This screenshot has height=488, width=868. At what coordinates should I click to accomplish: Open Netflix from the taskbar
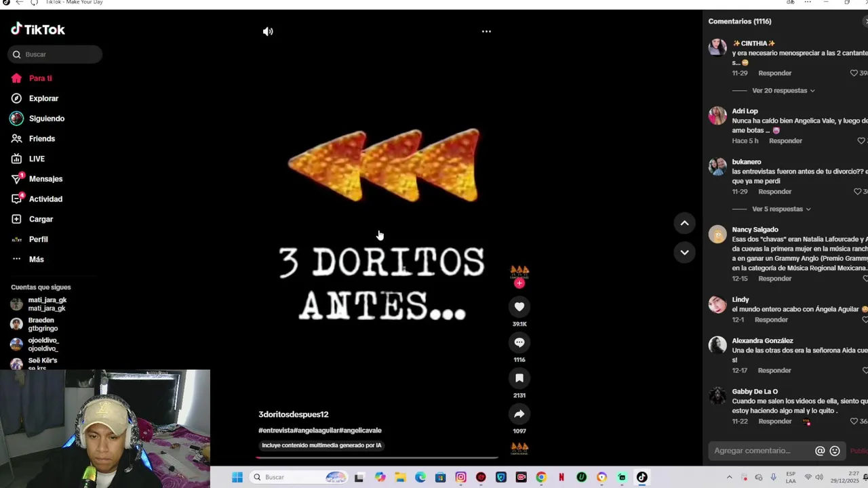pyautogui.click(x=561, y=477)
